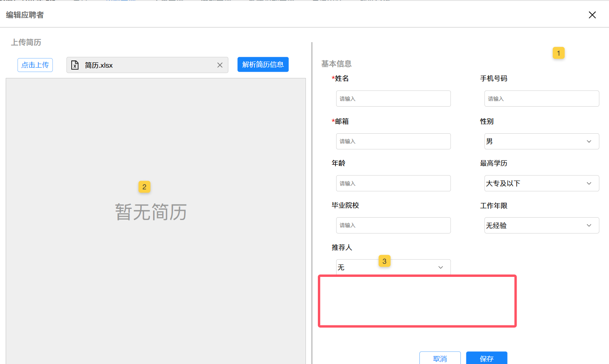Click the 毕业院校 text field
The height and width of the screenshot is (364, 609).
point(393,225)
